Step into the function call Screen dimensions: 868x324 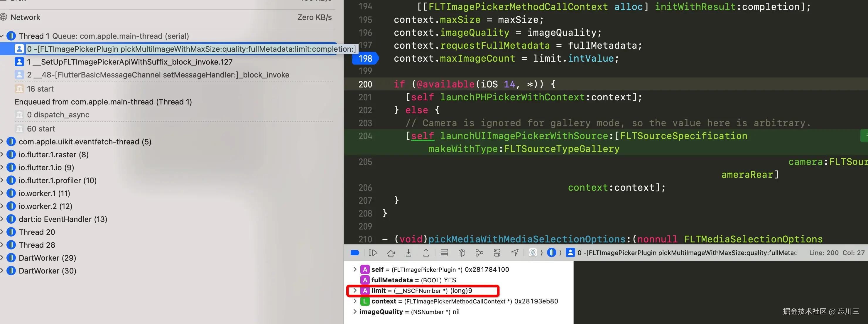408,252
